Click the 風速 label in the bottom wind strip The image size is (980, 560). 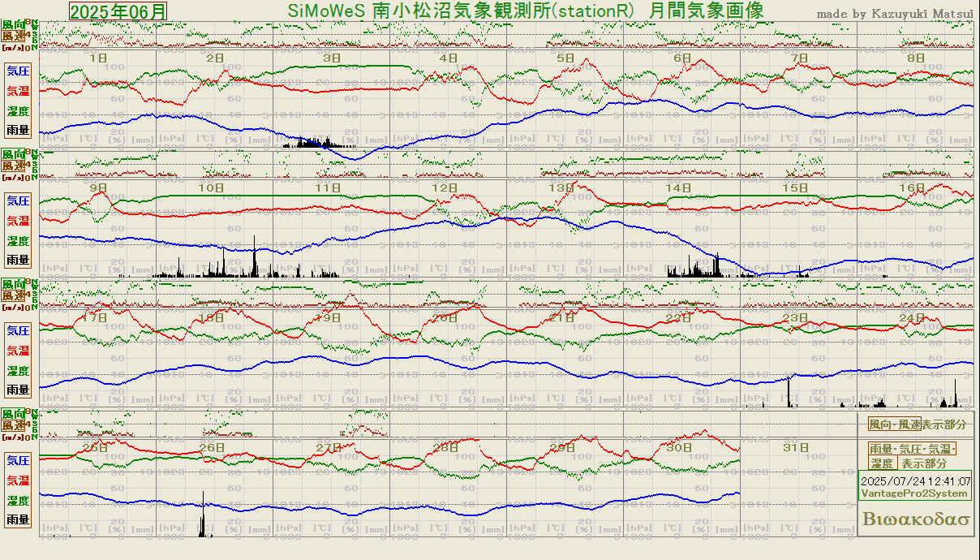13,425
